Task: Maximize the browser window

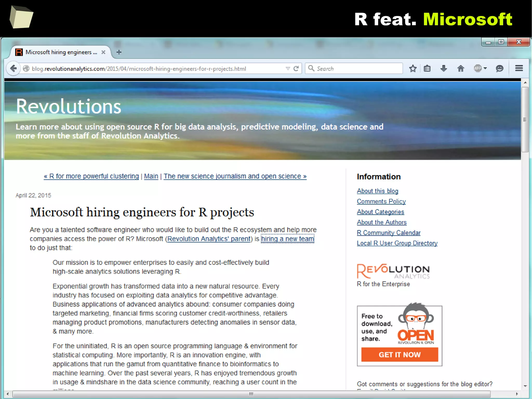Action: pyautogui.click(x=501, y=42)
